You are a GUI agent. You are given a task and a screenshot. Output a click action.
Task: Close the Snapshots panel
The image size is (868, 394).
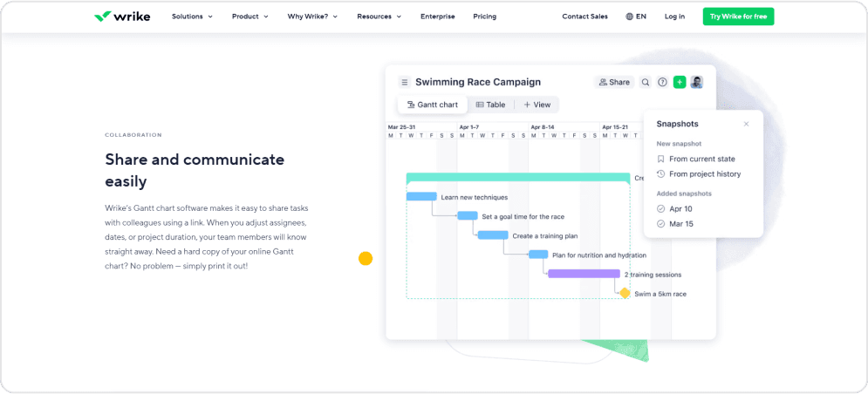click(x=746, y=124)
